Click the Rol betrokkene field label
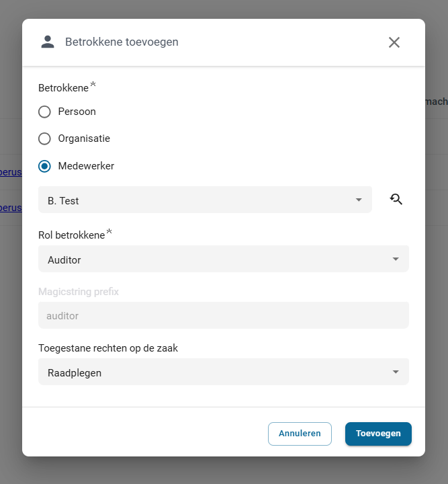This screenshot has height=484, width=448. (72, 235)
